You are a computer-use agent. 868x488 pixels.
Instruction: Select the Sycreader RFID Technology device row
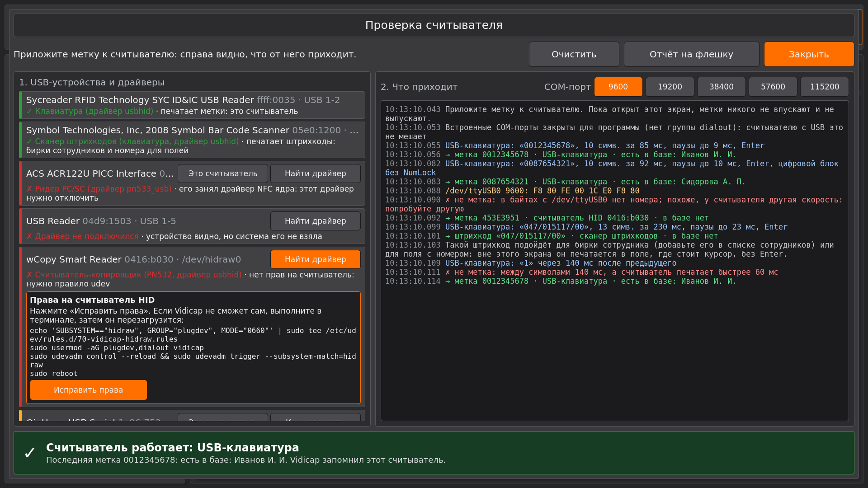coord(192,105)
